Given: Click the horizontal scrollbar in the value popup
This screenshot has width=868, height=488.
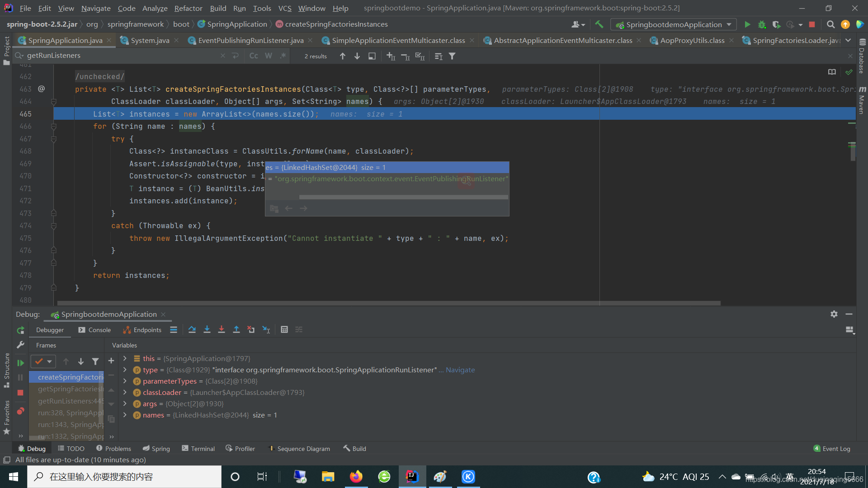Looking at the screenshot, I should (x=403, y=197).
